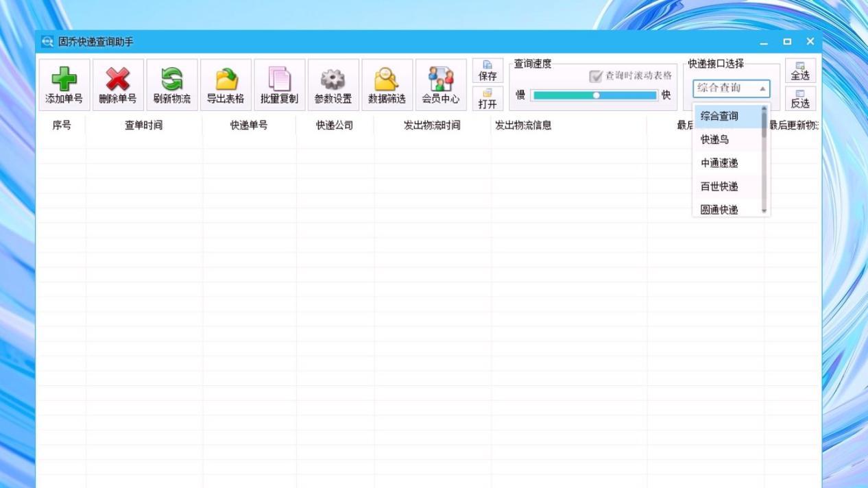This screenshot has height=488, width=868.
Task: Click the 全选 select all button
Action: [x=799, y=71]
